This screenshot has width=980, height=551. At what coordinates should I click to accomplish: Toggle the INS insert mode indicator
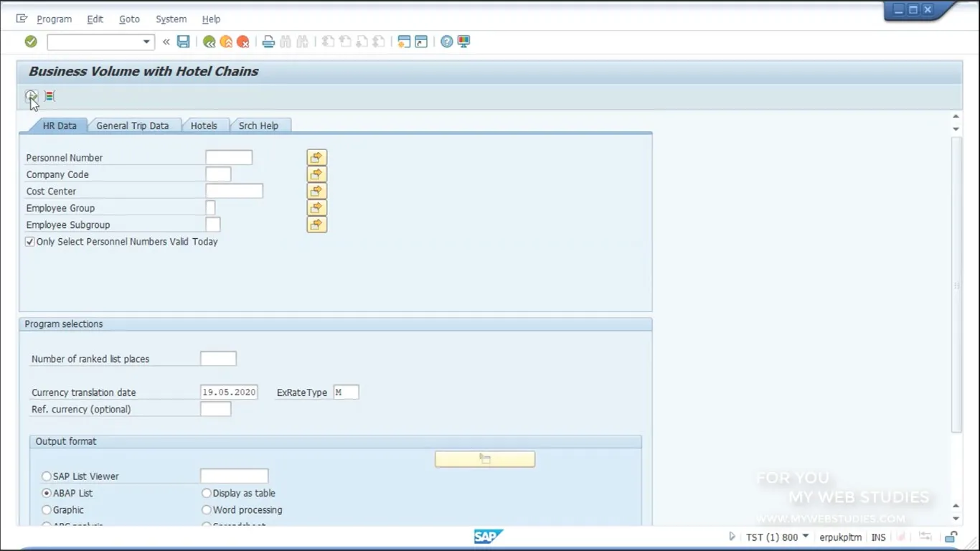(x=879, y=537)
